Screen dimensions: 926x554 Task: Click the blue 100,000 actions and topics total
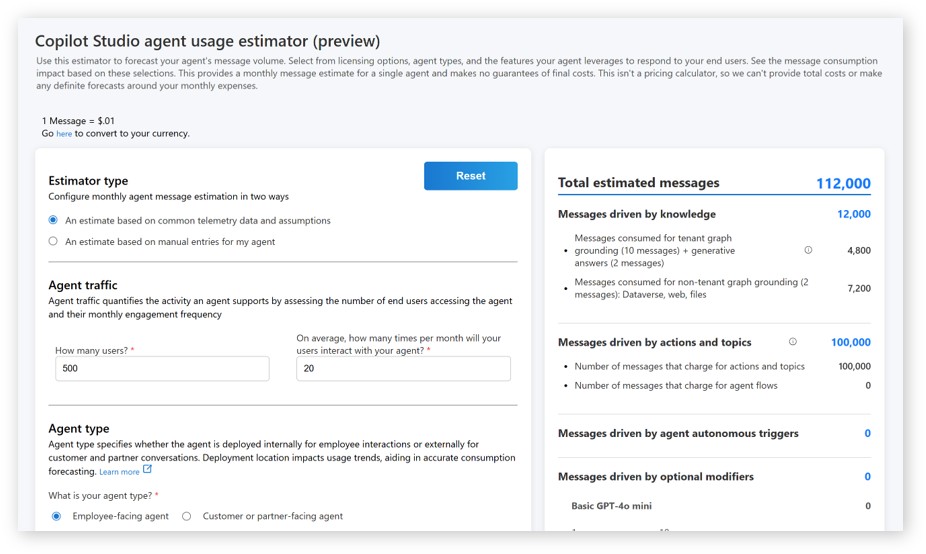[x=850, y=342]
